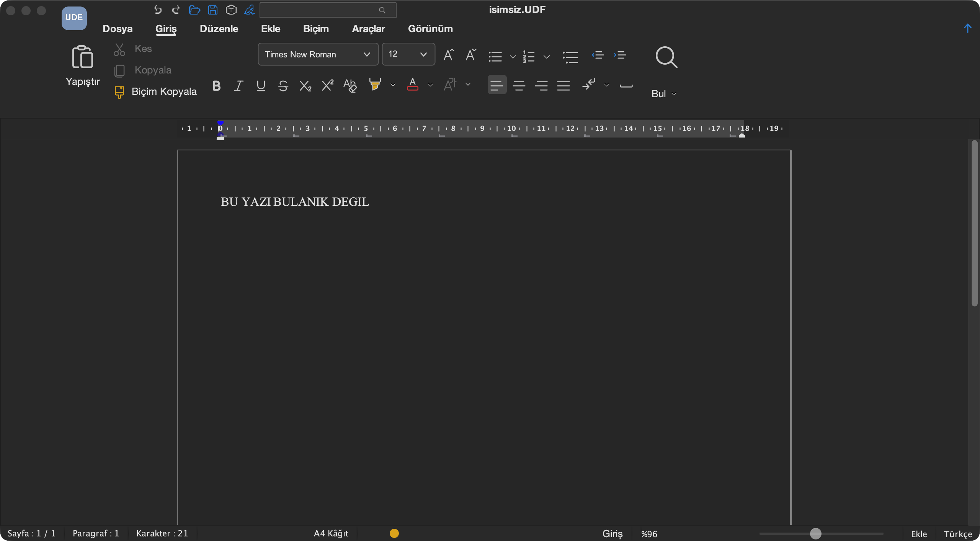
Task: Apply the highlighter color icon
Action: [375, 85]
